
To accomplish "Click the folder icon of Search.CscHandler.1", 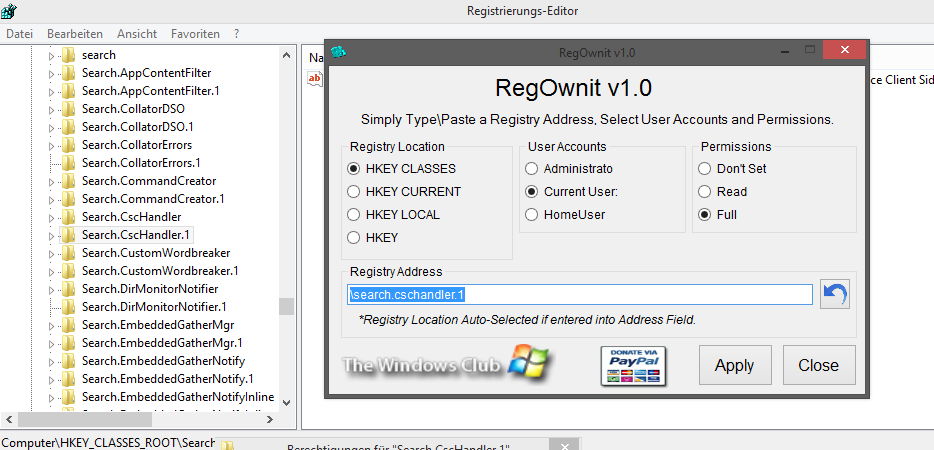I will coord(69,235).
